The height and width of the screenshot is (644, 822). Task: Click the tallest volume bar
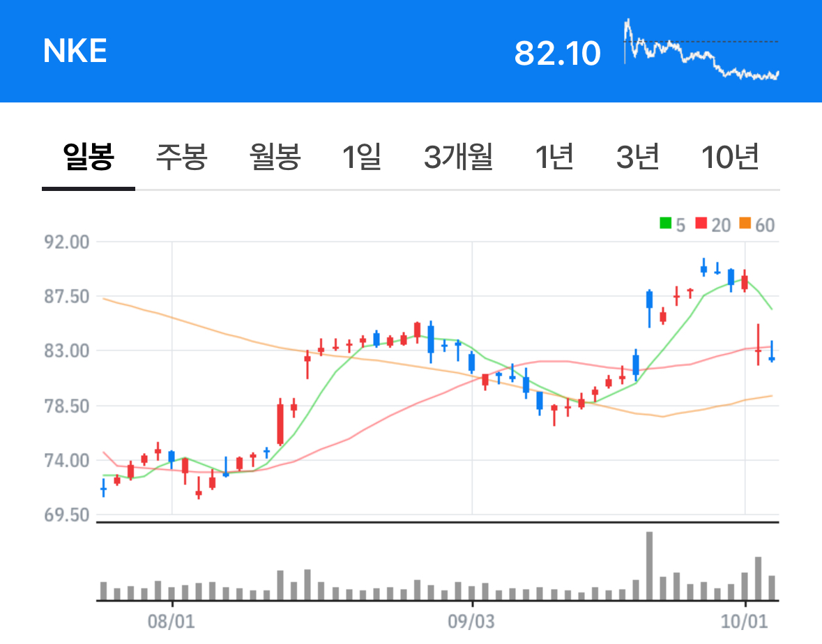pyautogui.click(x=650, y=566)
